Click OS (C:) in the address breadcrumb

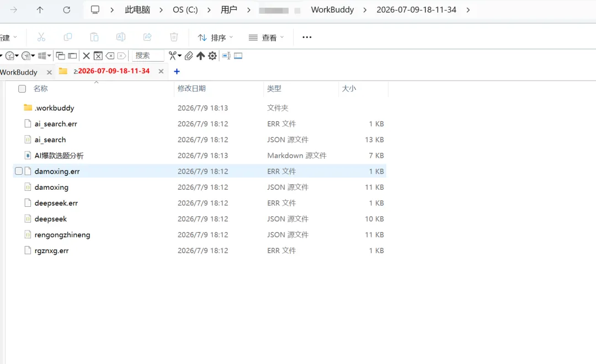185,10
